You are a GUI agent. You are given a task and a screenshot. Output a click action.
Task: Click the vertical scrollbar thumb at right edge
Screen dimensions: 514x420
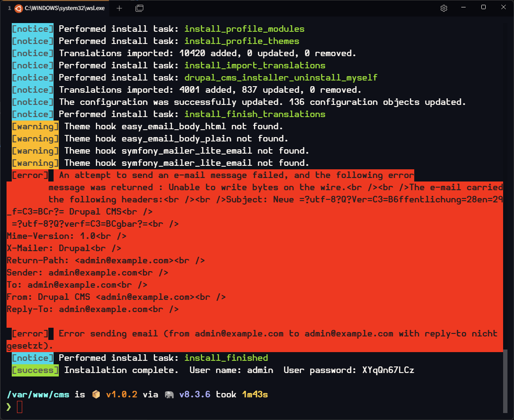coord(505,380)
